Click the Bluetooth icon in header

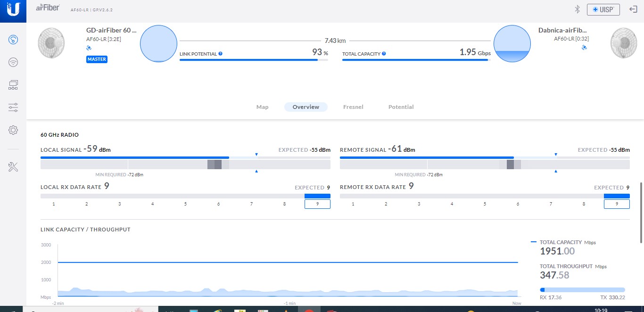577,9
